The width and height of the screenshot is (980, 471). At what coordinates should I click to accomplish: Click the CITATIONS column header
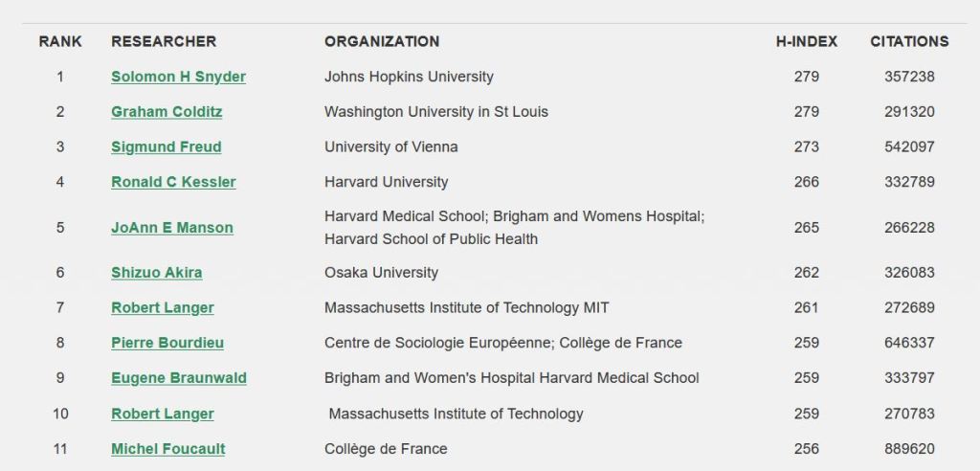[x=909, y=41]
